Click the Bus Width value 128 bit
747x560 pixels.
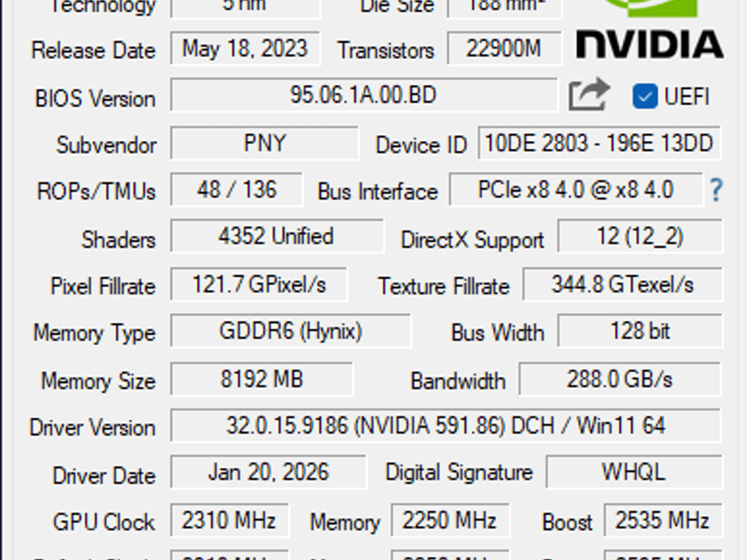click(x=640, y=331)
